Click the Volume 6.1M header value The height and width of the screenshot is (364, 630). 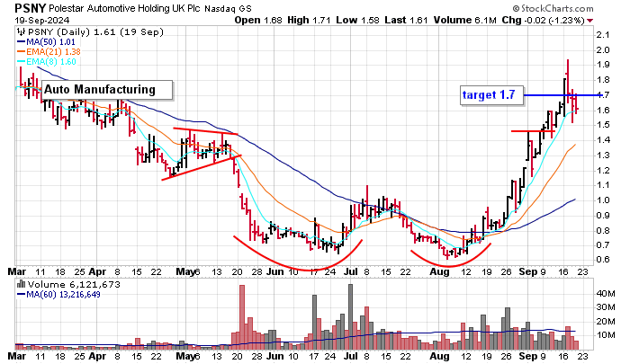[x=465, y=20]
